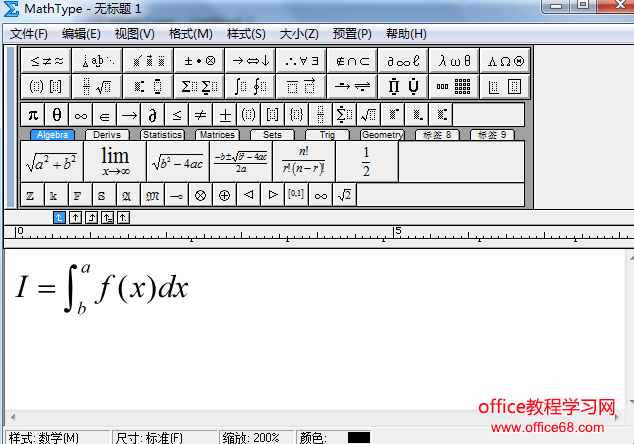Open the labeled arrow templates palette

click(x=352, y=86)
